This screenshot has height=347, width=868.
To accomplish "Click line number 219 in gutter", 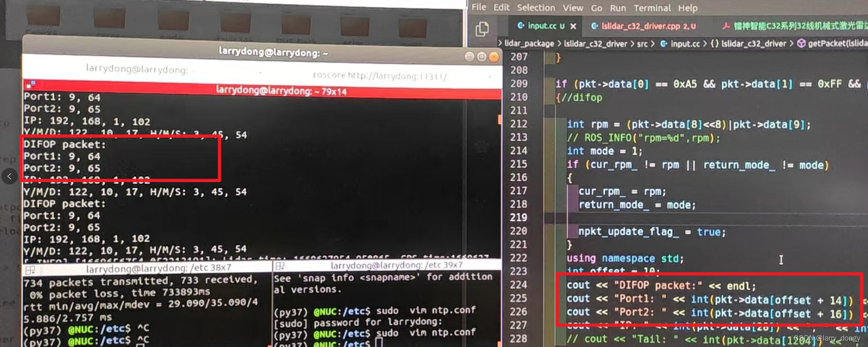I will click(x=519, y=217).
